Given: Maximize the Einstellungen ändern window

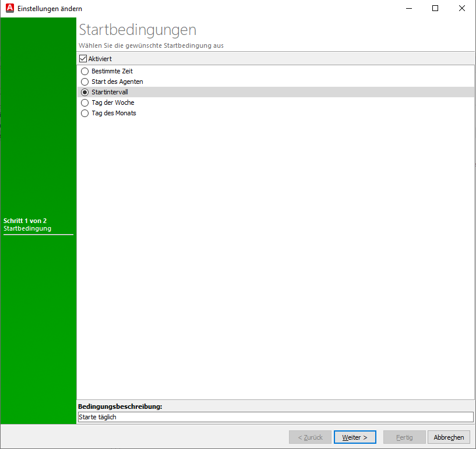Looking at the screenshot, I should [x=435, y=8].
